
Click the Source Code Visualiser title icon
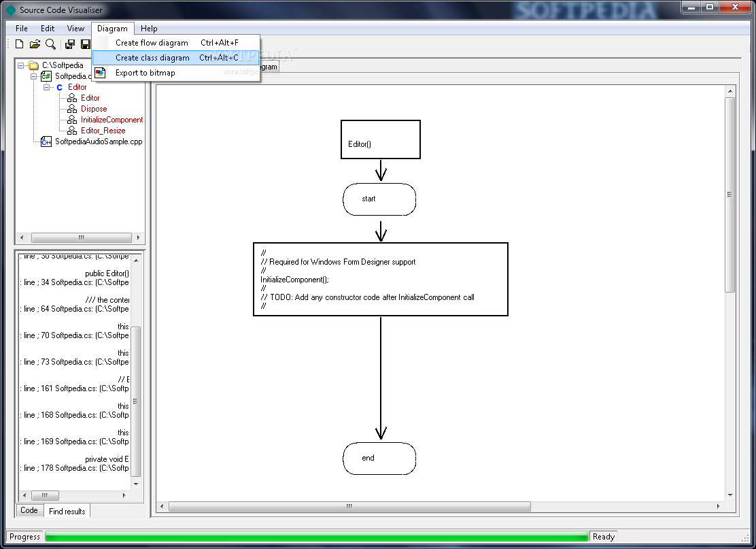(x=11, y=10)
